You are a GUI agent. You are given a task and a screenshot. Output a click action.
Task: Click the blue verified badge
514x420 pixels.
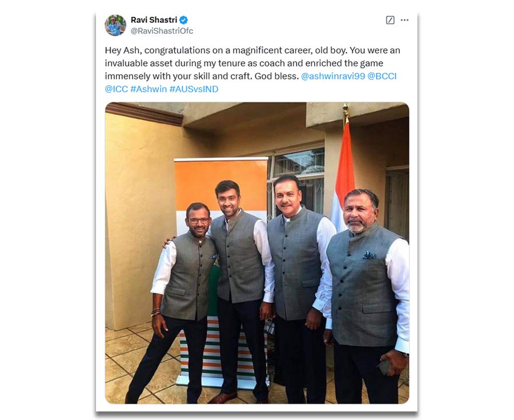(183, 20)
